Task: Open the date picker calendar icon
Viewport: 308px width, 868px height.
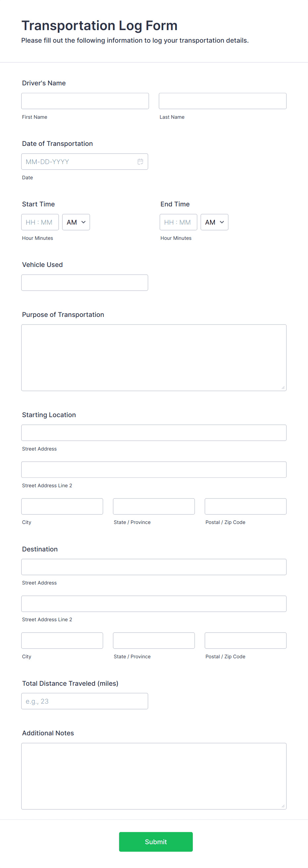Action: pyautogui.click(x=141, y=161)
